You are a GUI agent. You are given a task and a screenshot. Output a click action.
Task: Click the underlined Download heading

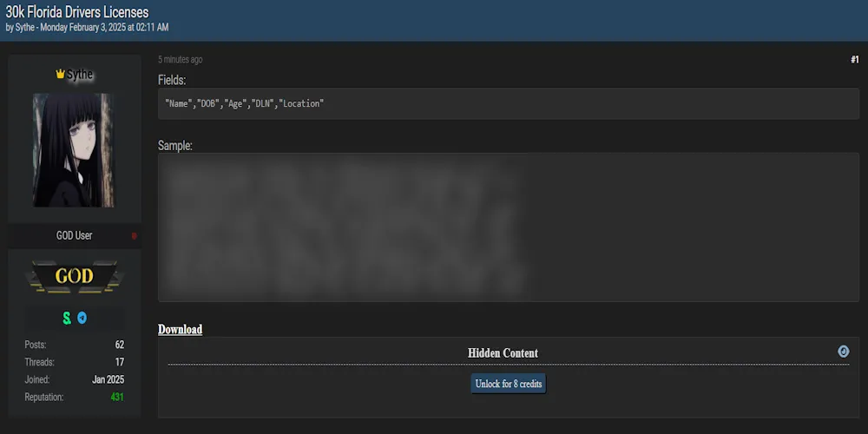coord(180,329)
